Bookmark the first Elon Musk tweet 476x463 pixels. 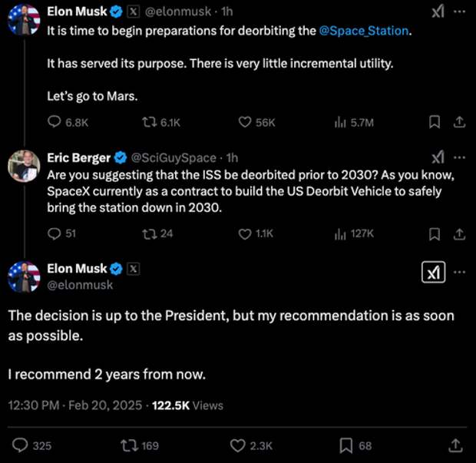434,122
